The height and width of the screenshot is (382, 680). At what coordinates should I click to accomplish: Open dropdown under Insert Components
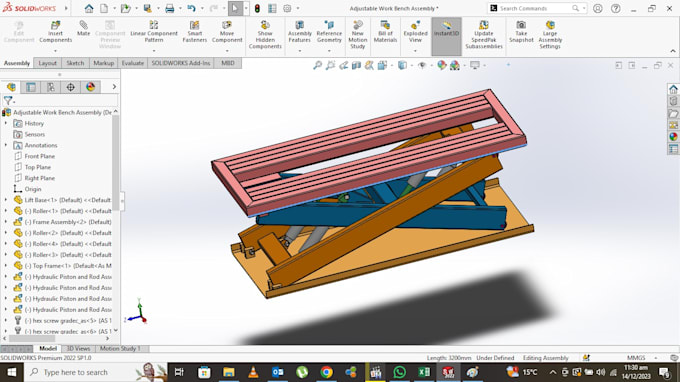pos(56,51)
